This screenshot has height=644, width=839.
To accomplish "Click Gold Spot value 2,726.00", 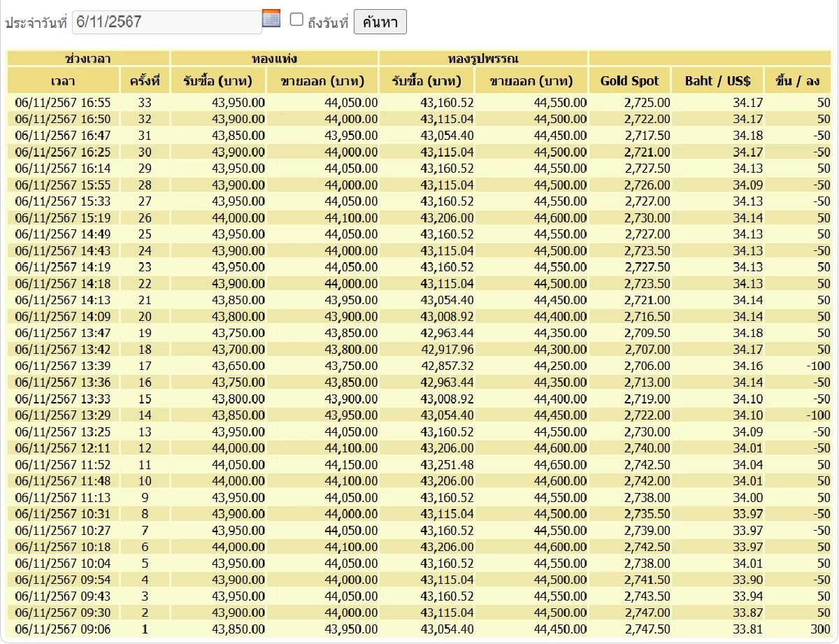I will point(647,185).
